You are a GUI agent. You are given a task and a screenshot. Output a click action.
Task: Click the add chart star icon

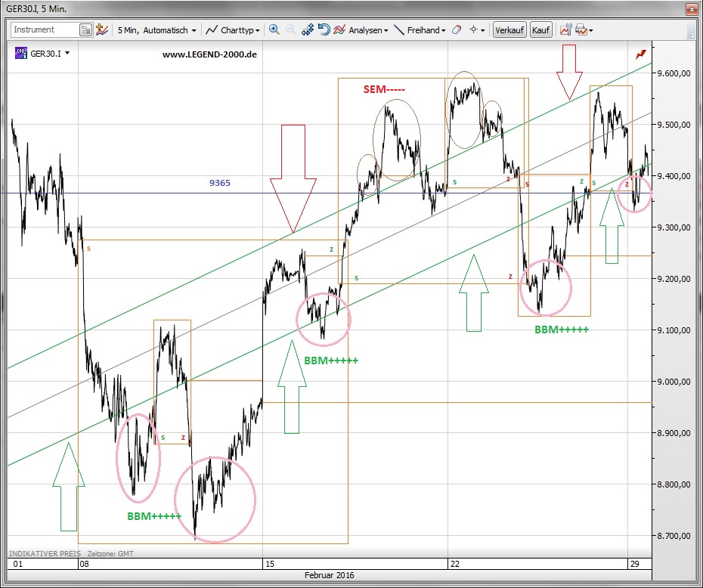coord(102,30)
